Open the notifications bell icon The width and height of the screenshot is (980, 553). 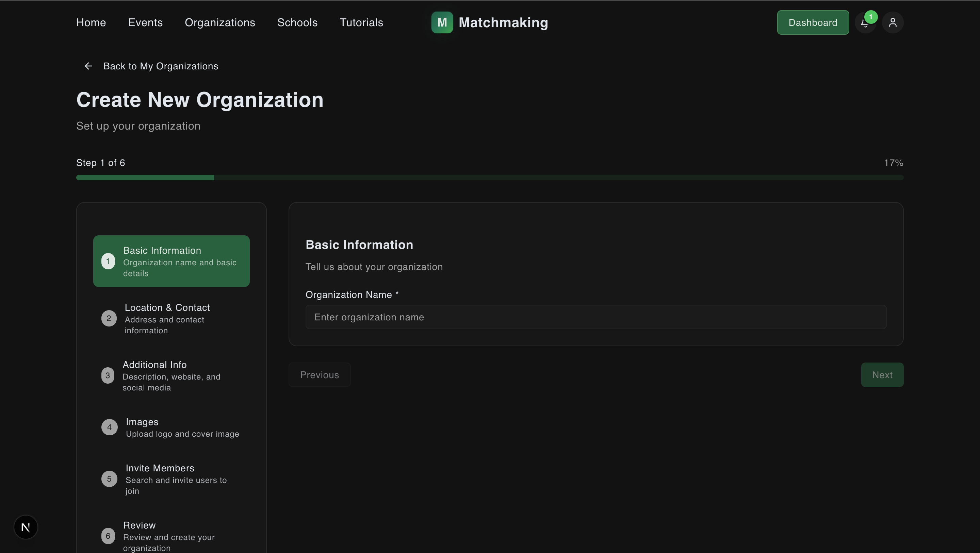click(x=865, y=23)
